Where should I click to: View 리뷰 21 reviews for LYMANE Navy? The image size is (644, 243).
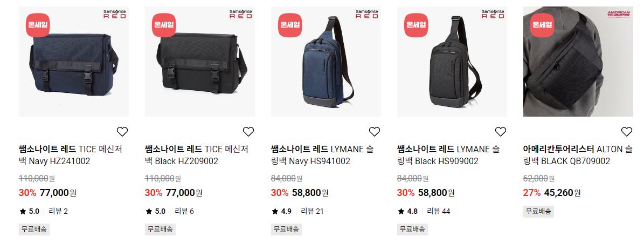tap(312, 211)
